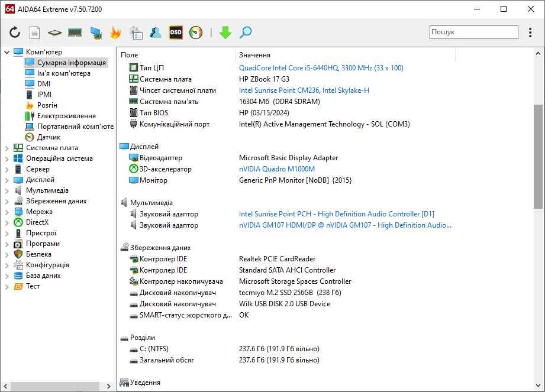545x392 pixels.
Task: Click the HP ZBook 17 G3 value
Action: [x=264, y=79]
